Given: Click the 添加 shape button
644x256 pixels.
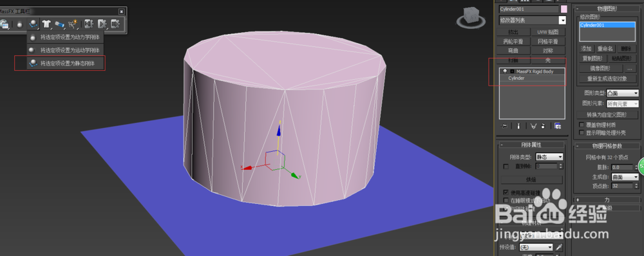Looking at the screenshot, I should click(587, 49).
